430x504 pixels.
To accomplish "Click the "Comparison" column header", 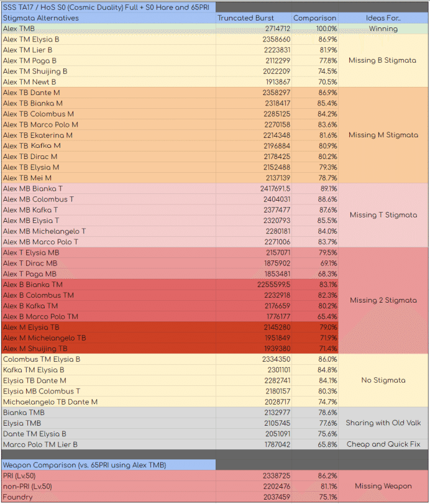I will (314, 18).
